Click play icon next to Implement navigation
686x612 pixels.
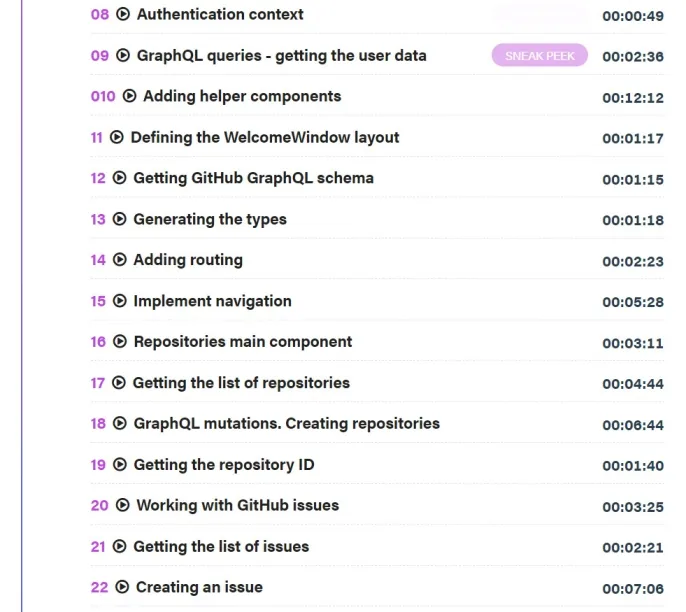[120, 301]
